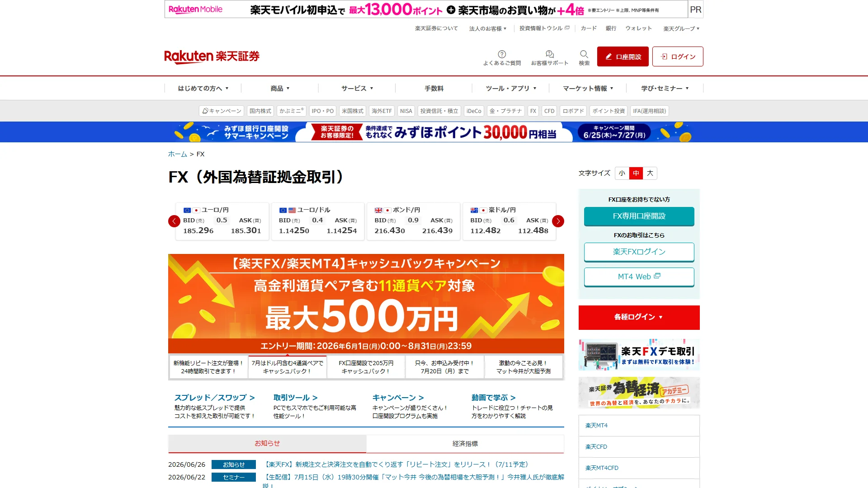Open the 動画で学ぶ link
The width and height of the screenshot is (868, 488).
tap(494, 398)
